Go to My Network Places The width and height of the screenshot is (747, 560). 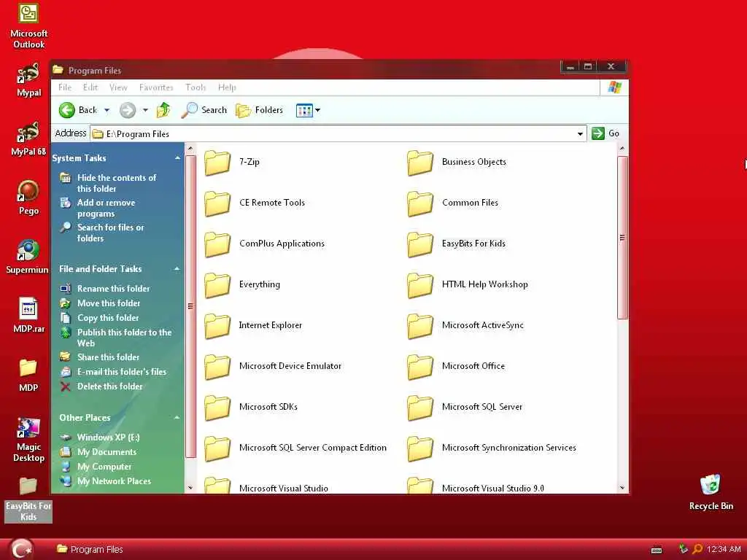tap(114, 481)
